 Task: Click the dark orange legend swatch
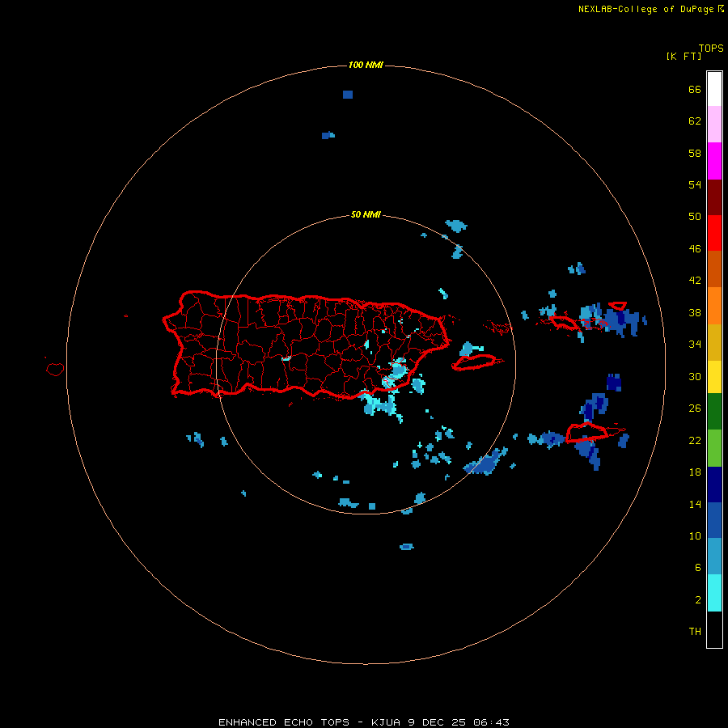click(x=714, y=269)
